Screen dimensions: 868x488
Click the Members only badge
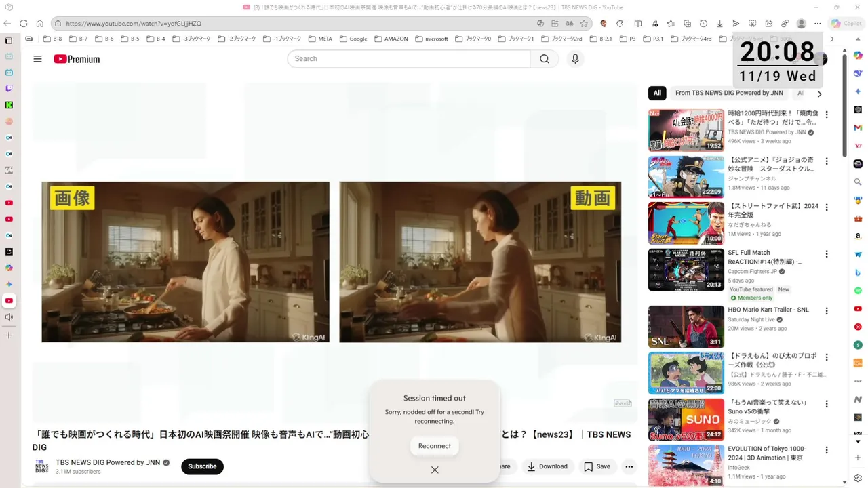(x=751, y=298)
